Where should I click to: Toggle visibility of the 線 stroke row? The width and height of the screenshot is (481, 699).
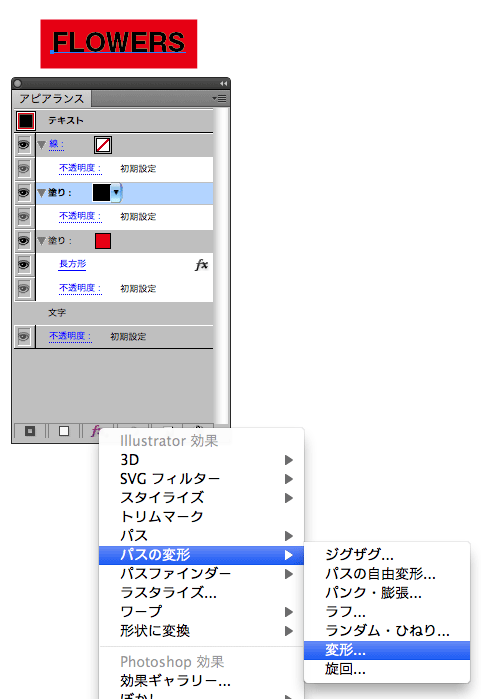tap(24, 144)
